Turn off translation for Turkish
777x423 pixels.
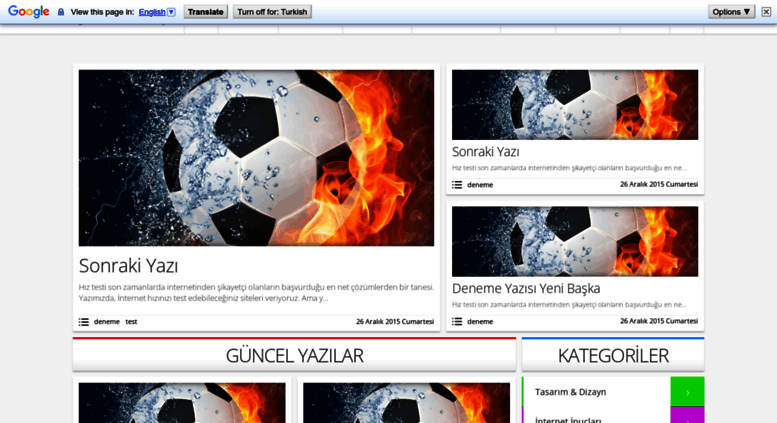click(272, 12)
